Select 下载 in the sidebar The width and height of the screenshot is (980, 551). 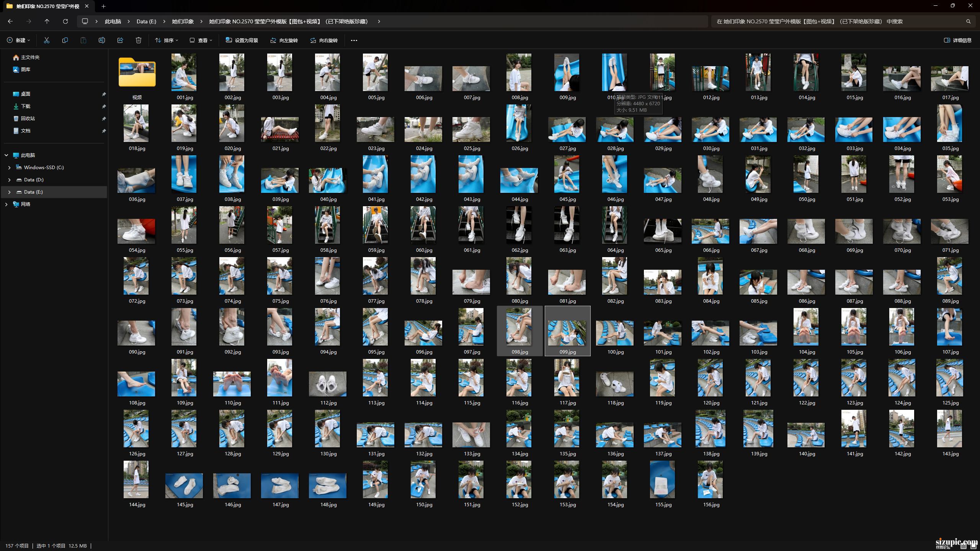coord(26,106)
